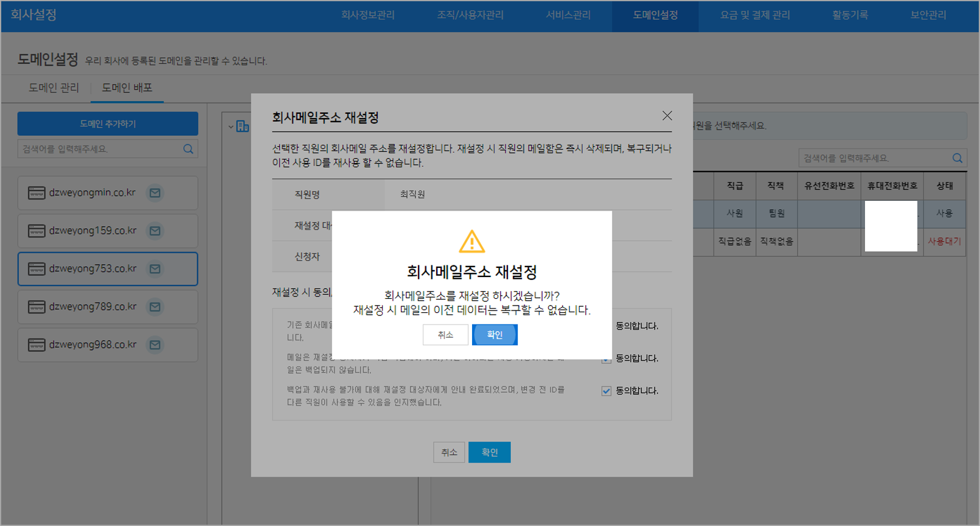
Task: Confirm reset with 확인 in warning popup
Action: 495,335
